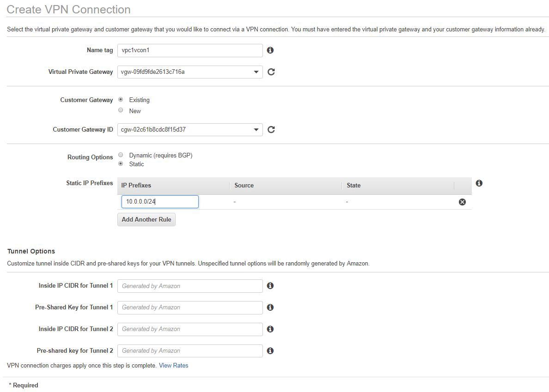
Task: Click the Name tag input field
Action: (189, 50)
